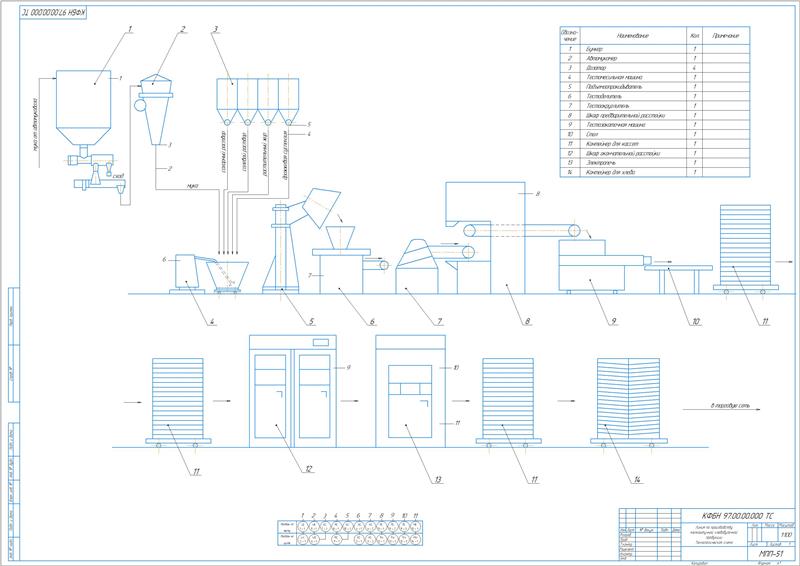
Task: Click the 'МПП-51' group label
Action: pos(771,554)
